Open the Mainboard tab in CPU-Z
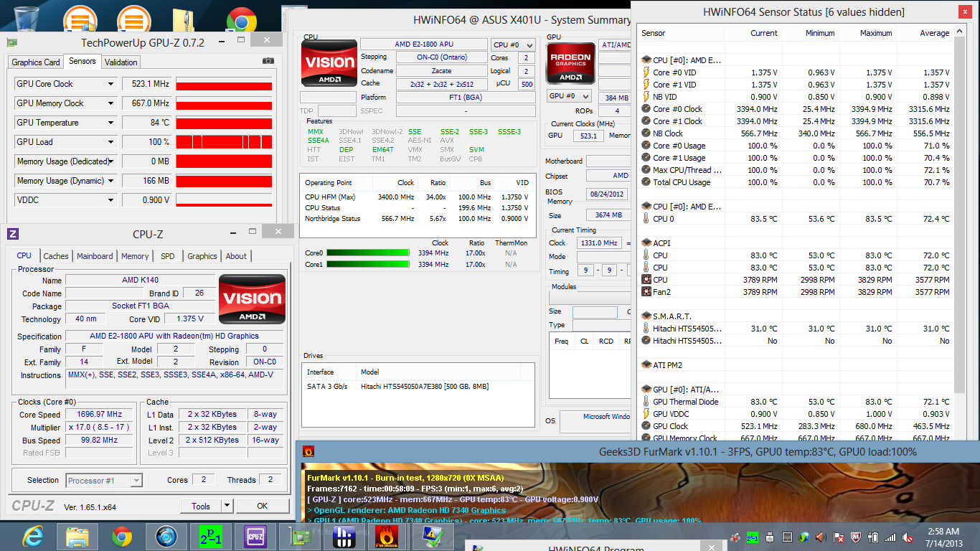The width and height of the screenshot is (980, 551). 95,256
